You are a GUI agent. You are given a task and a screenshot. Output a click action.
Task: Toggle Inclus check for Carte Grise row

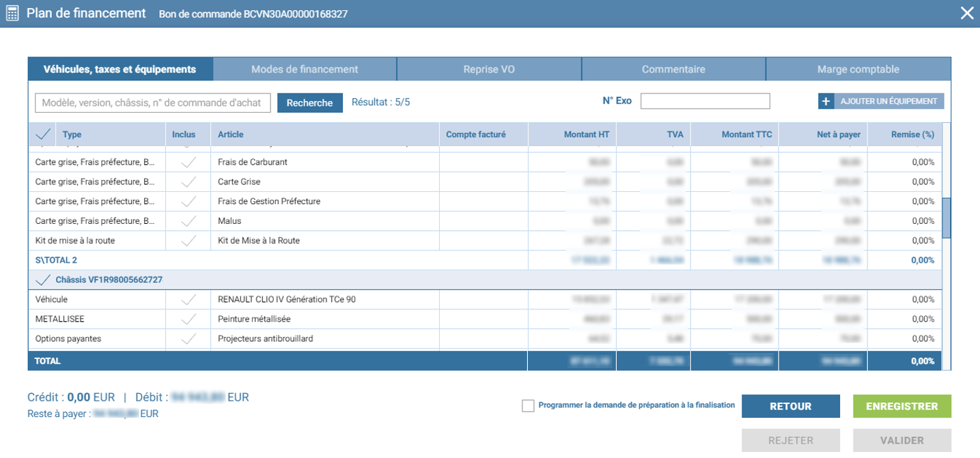point(188,182)
